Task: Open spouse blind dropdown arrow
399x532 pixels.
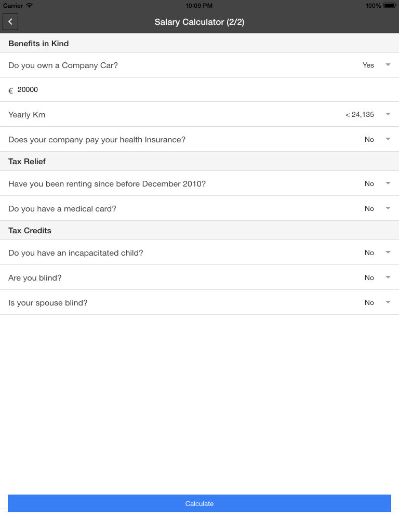Action: coord(388,302)
